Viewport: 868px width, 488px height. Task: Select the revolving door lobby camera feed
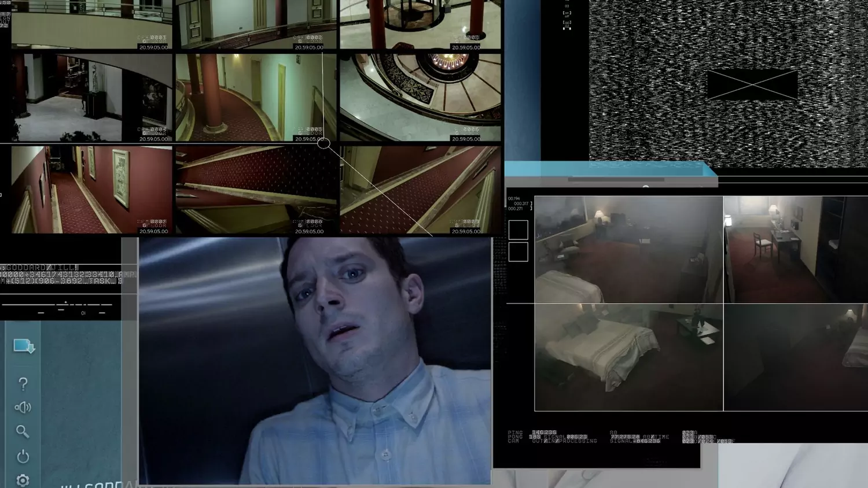[x=421, y=25]
